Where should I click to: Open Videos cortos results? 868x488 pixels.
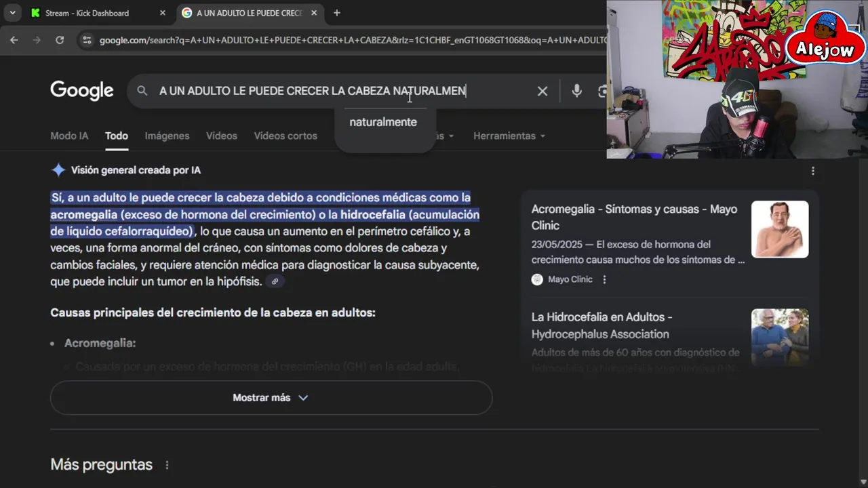[x=285, y=136]
